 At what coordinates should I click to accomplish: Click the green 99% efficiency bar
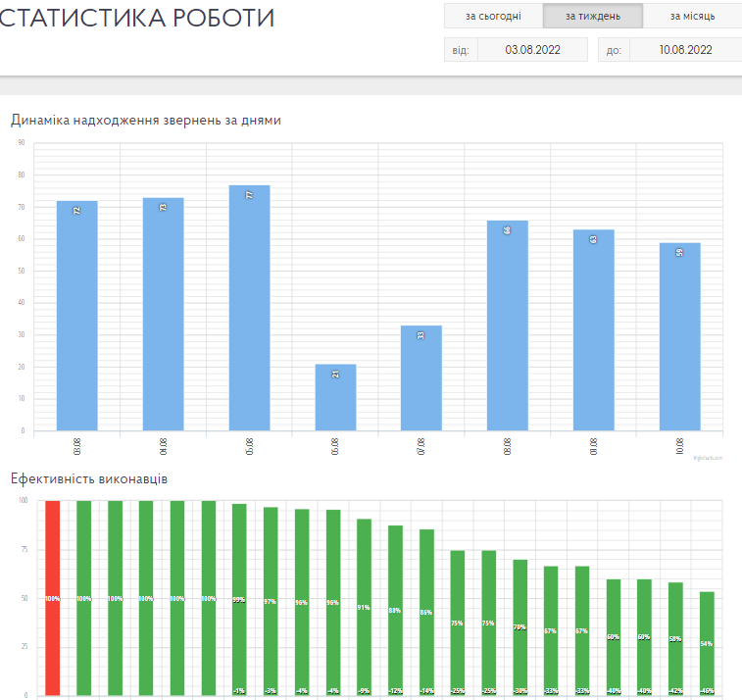click(239, 600)
